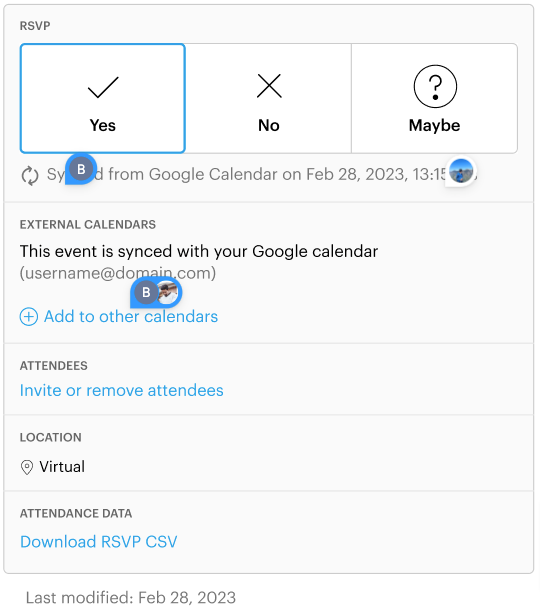540x609 pixels.
Task: Click the location pin icon
Action: click(x=27, y=467)
